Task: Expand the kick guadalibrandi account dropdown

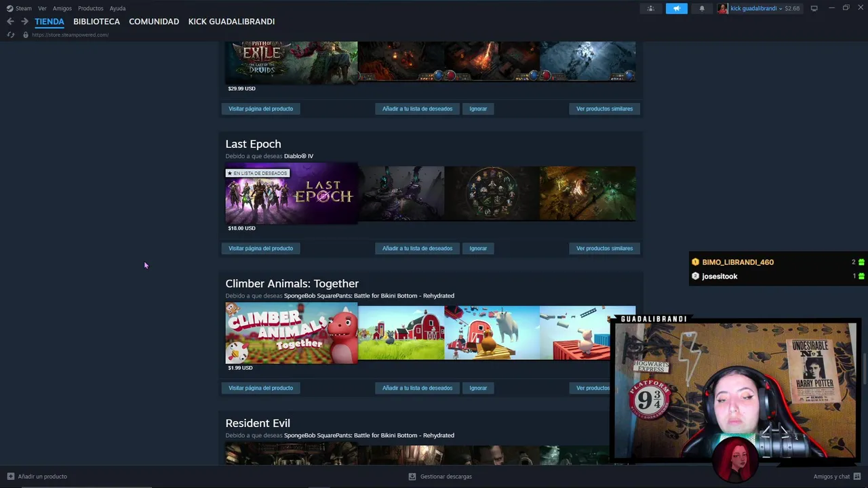Action: tap(756, 8)
